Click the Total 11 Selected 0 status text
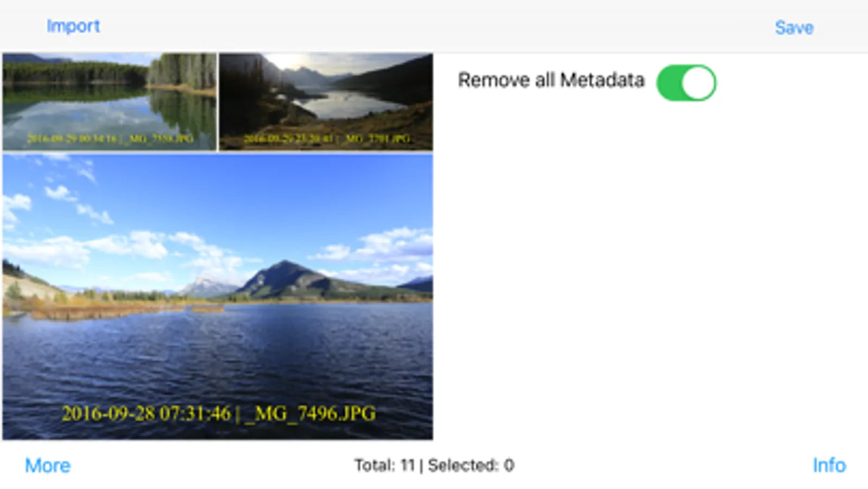 point(434,466)
